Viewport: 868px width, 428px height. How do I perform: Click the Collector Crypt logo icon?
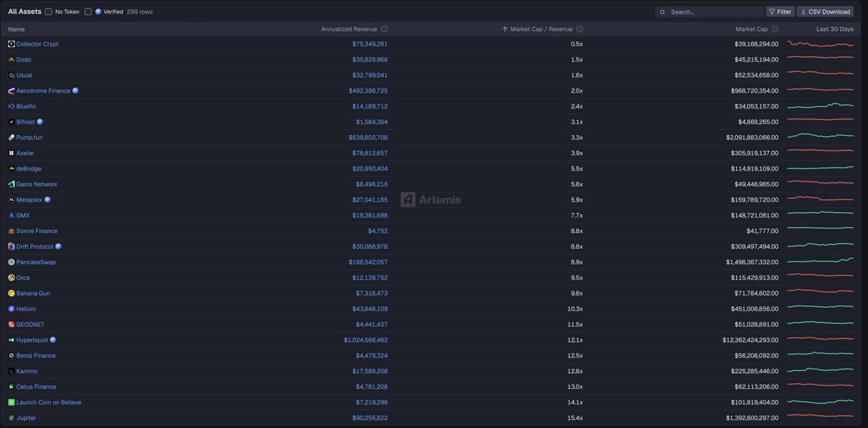(x=11, y=44)
